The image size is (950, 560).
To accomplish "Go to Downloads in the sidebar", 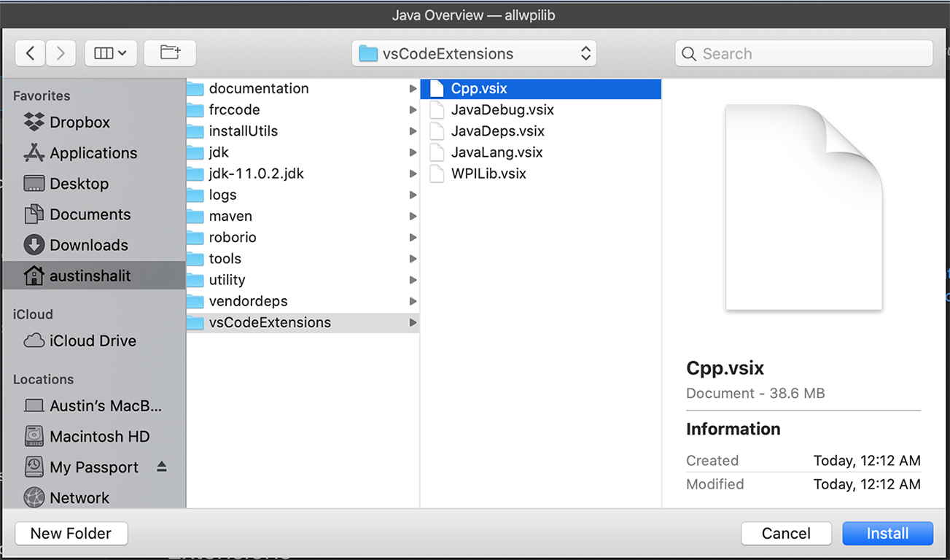I will (x=88, y=245).
